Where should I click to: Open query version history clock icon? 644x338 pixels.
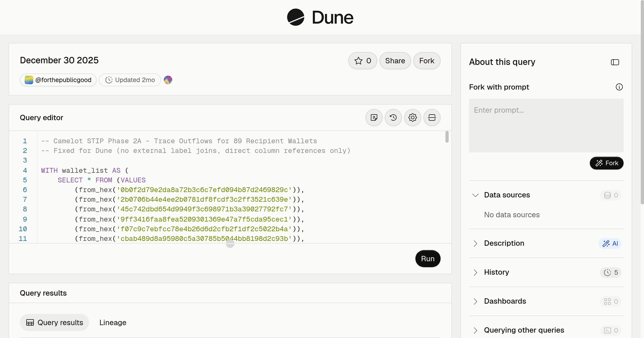(393, 117)
